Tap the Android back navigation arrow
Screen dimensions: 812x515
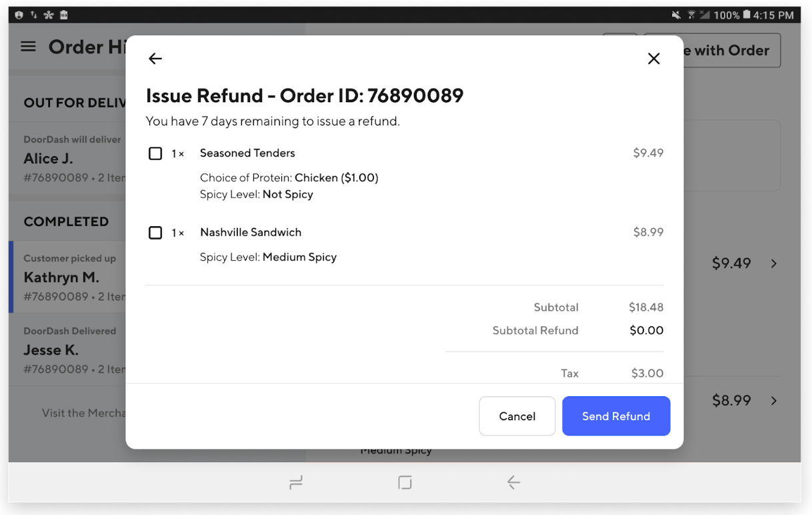(513, 482)
